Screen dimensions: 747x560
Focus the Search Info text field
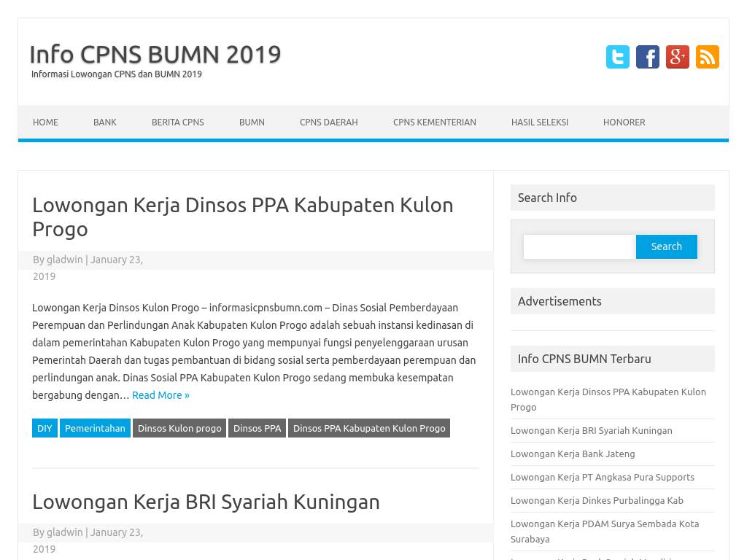[579, 247]
